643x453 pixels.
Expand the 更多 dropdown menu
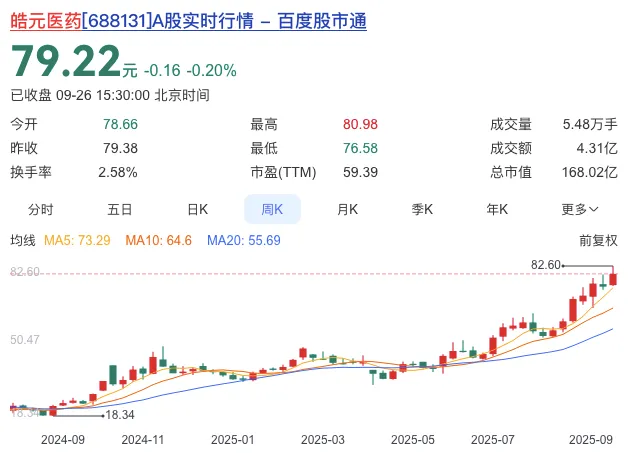click(x=580, y=209)
